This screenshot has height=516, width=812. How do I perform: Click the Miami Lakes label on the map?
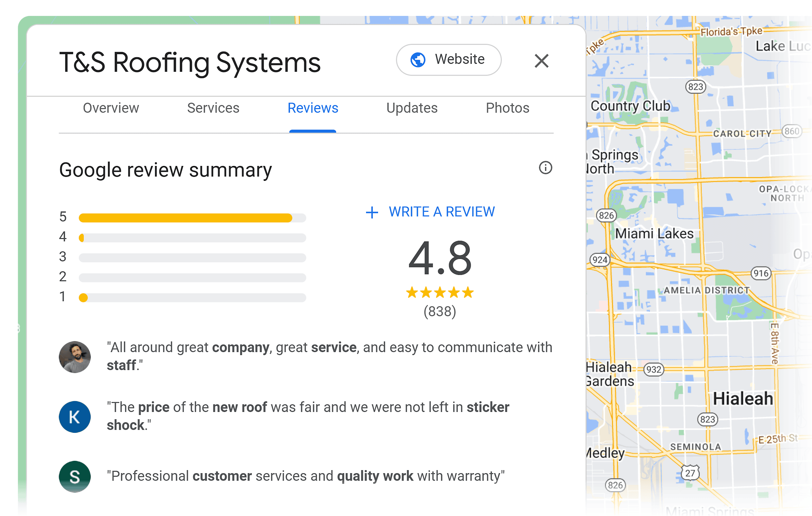coord(654,233)
